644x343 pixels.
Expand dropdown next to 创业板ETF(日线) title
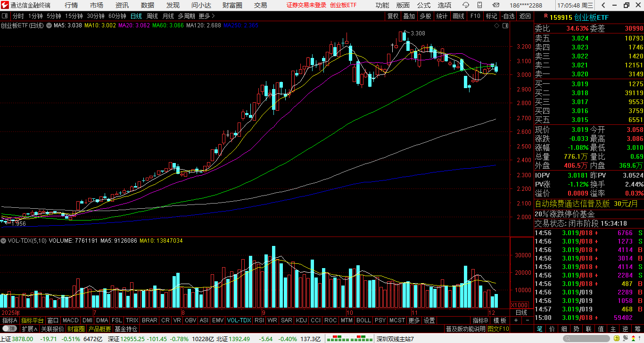pyautogui.click(x=49, y=25)
